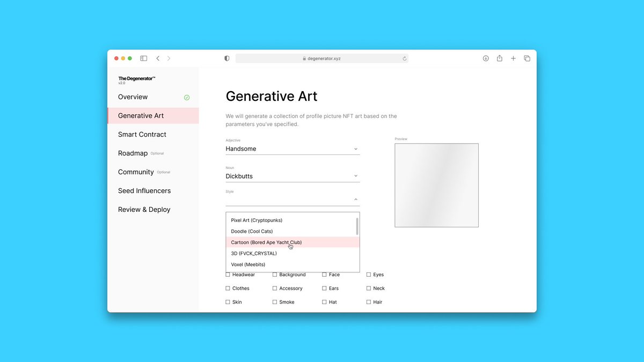The image size is (644, 362).
Task: Click the style list scrollbar
Action: tap(357, 226)
